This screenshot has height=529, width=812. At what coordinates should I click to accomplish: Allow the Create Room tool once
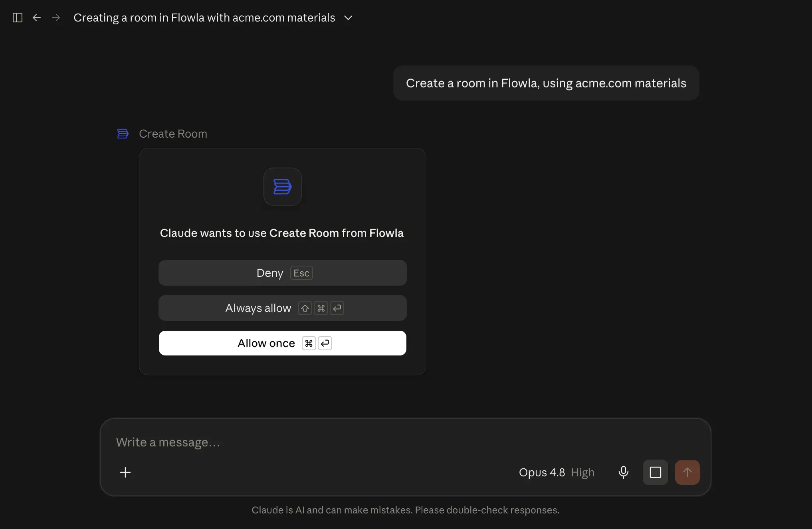tap(283, 343)
